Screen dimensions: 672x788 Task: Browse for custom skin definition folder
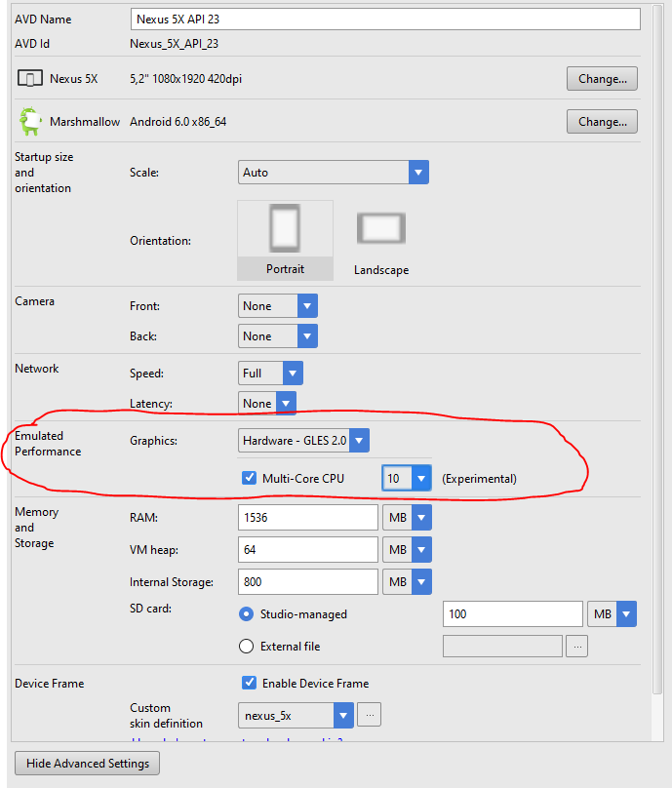click(370, 715)
